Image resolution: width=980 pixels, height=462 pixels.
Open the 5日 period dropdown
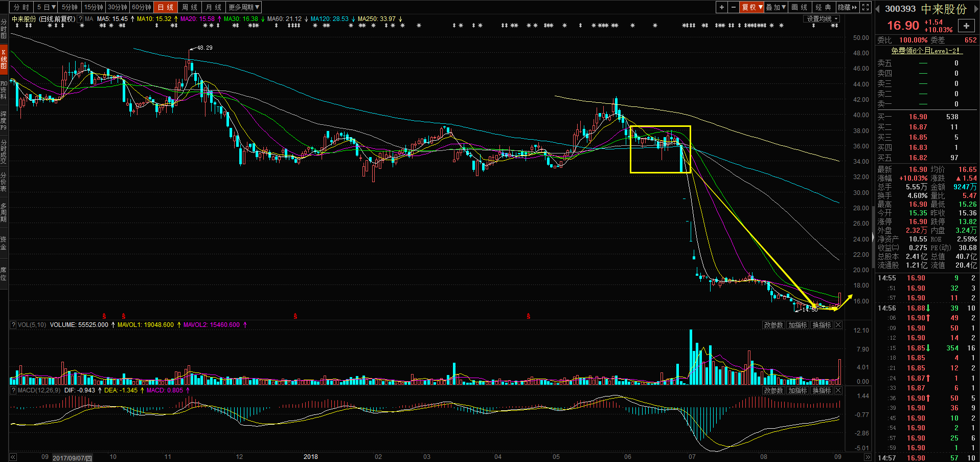coord(46,7)
